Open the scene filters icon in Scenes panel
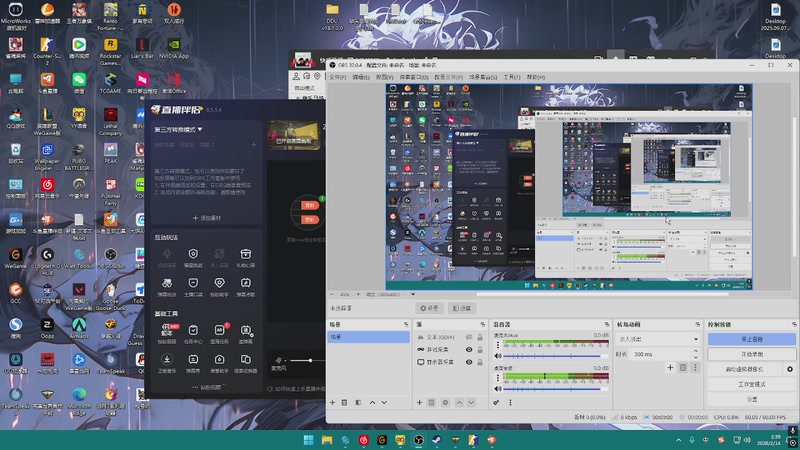800x450 pixels. 358,403
